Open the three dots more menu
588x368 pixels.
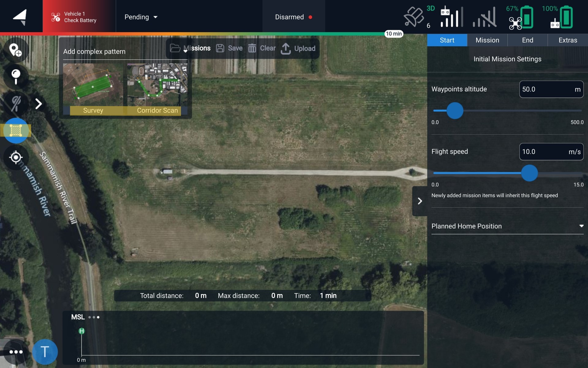(x=16, y=352)
